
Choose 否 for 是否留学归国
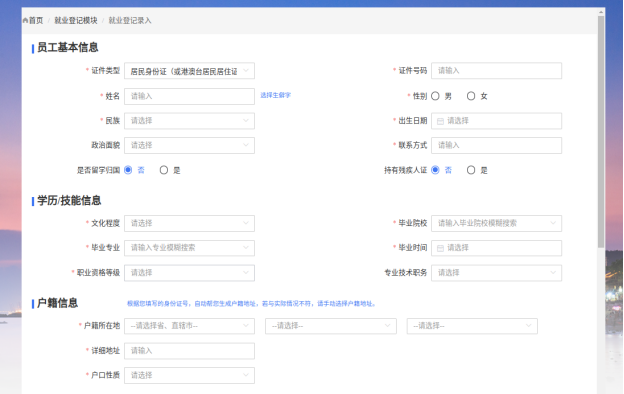(128, 170)
